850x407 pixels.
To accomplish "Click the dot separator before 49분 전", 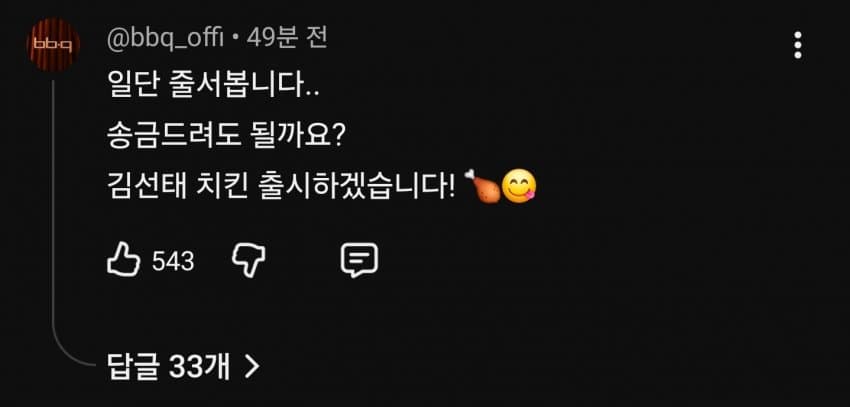I will click(235, 40).
